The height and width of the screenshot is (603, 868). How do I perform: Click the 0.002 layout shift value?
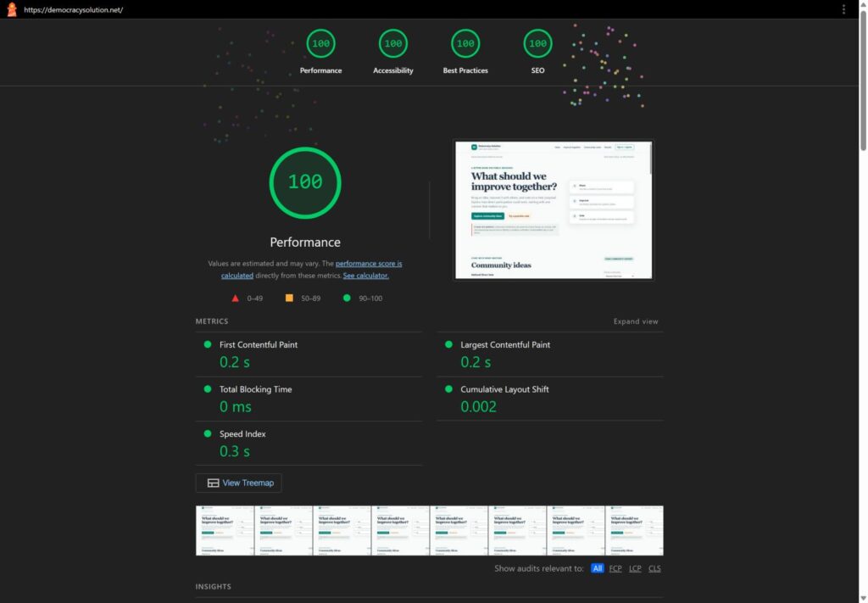click(x=478, y=406)
